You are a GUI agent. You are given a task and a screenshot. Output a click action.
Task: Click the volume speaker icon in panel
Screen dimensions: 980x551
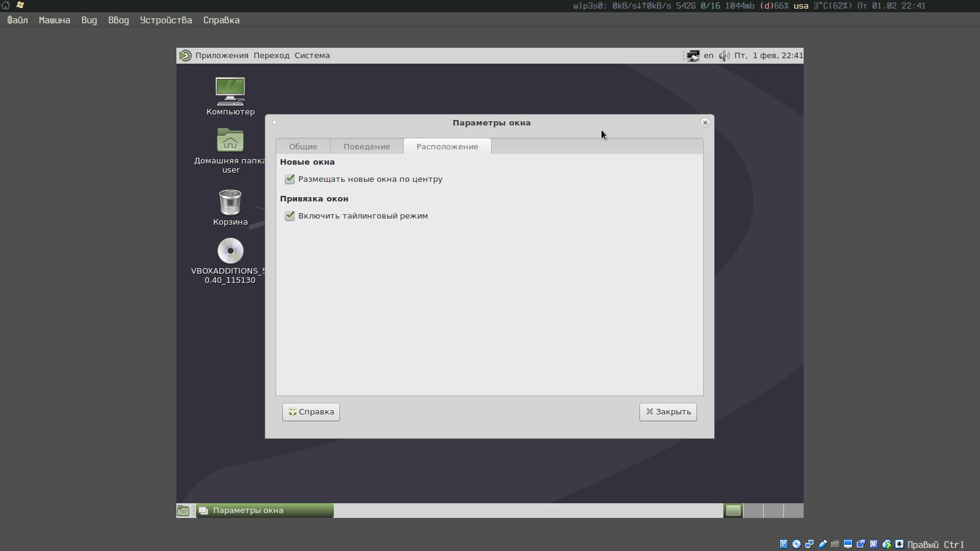(724, 56)
